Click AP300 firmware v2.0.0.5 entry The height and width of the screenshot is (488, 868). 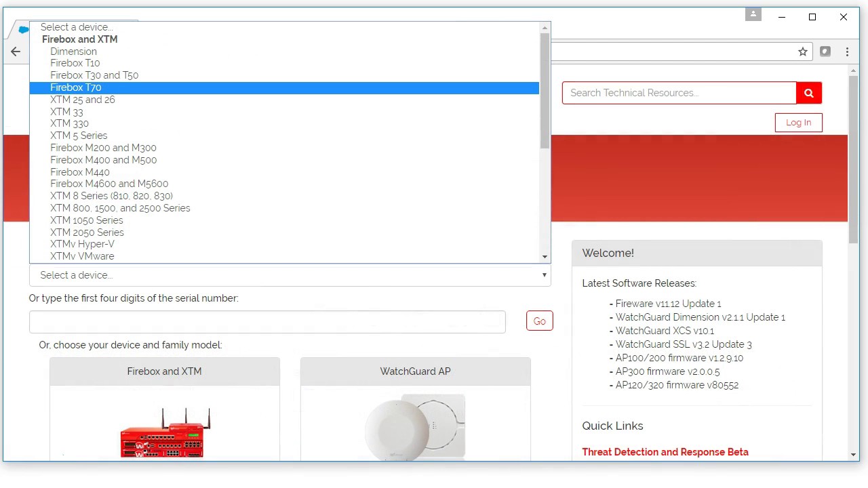click(x=667, y=371)
